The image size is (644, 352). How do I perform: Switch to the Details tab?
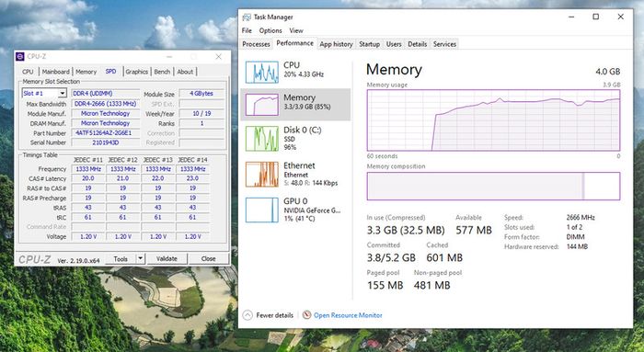(418, 44)
